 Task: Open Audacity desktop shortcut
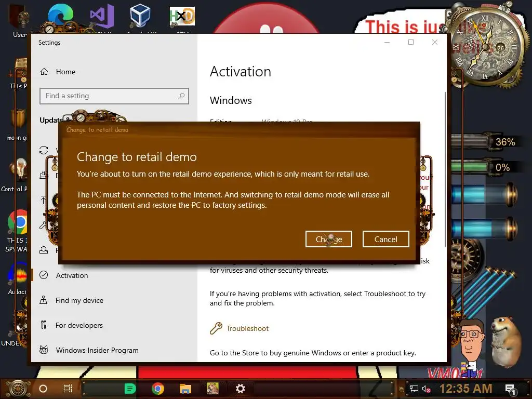point(18,275)
